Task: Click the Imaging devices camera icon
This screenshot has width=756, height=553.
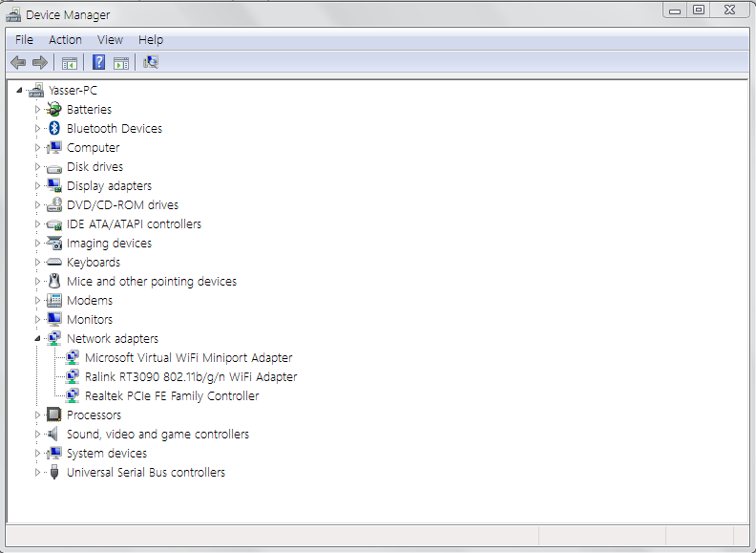Action: (54, 243)
